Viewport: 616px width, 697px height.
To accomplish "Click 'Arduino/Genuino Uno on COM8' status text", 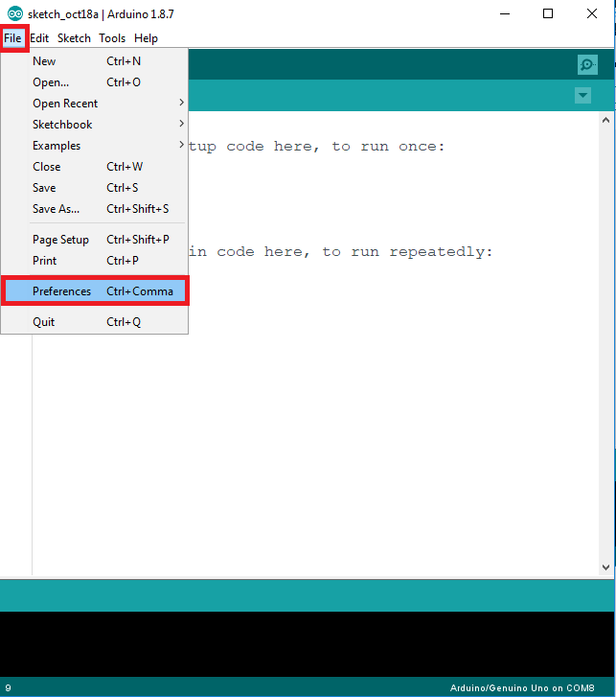I will [x=522, y=687].
